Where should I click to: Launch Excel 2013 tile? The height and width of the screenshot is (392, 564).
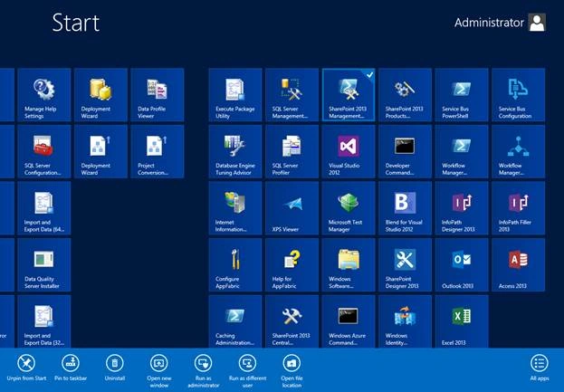coord(462,321)
